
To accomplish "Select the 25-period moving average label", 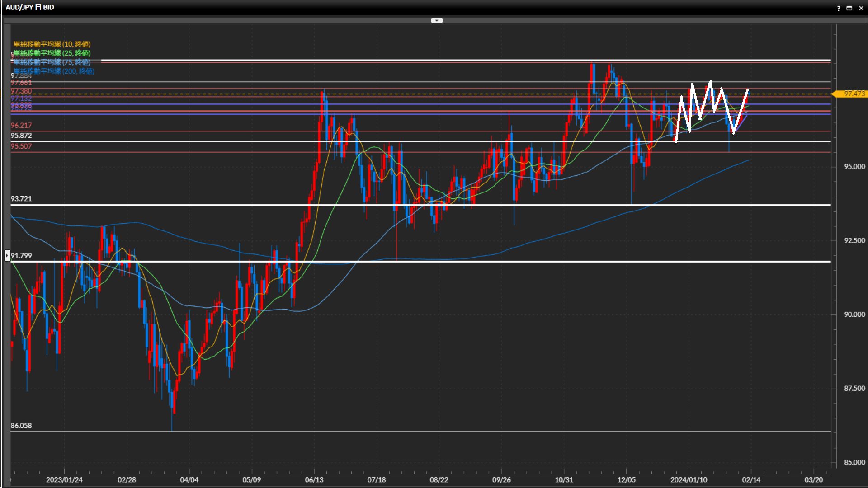I will (x=52, y=53).
